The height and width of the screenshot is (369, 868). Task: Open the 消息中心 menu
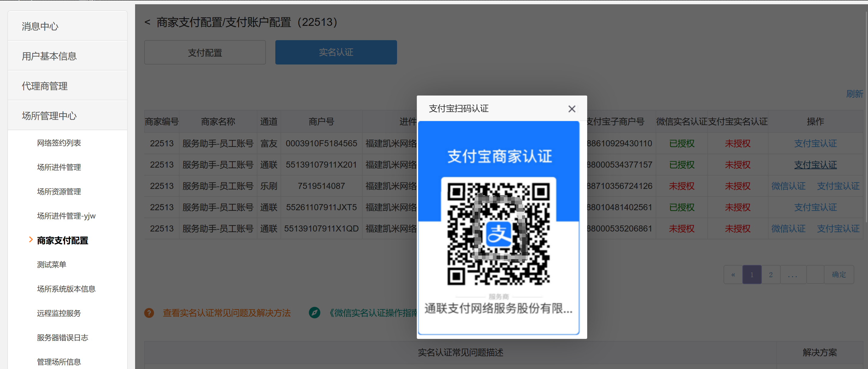[x=68, y=26]
